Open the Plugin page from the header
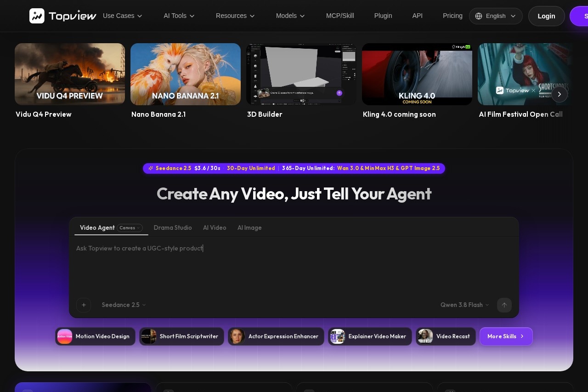This screenshot has width=588, height=392. [x=383, y=16]
